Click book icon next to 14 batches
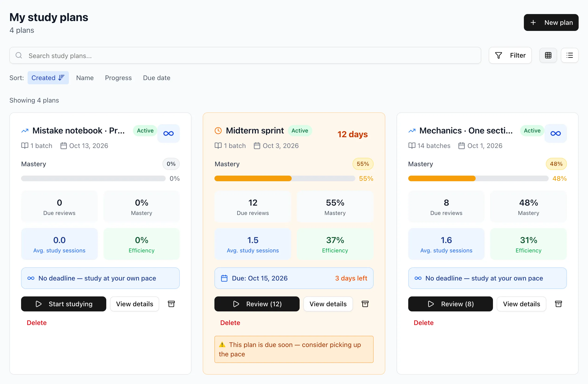 click(412, 146)
